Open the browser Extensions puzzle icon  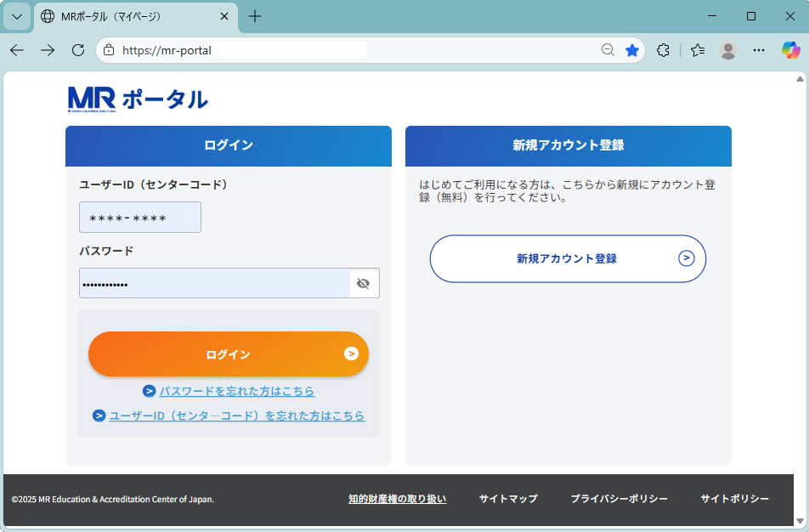[x=664, y=50]
